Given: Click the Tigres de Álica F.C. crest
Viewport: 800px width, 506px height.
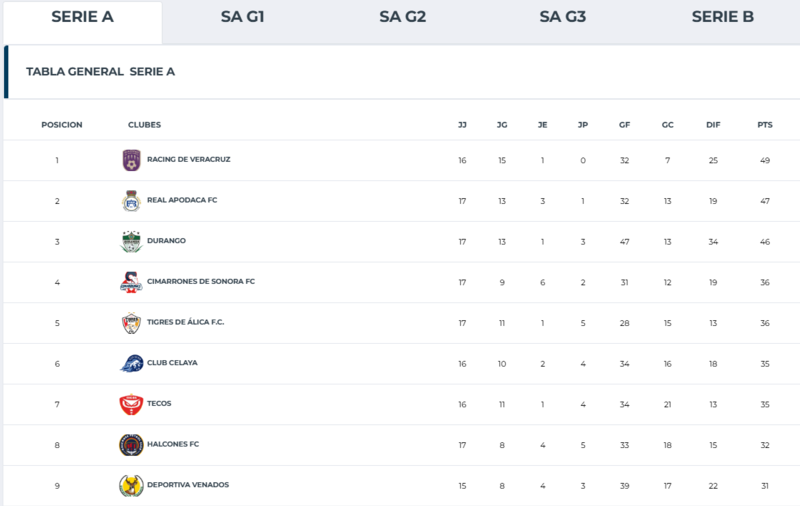Looking at the screenshot, I should coord(131,323).
